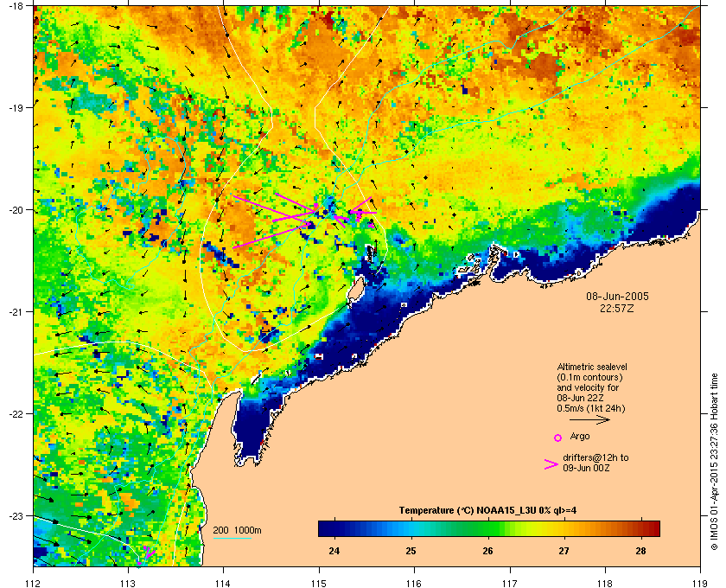Click the 0.5m/s (1kt 24h) text line
The image size is (726, 588).
click(x=591, y=408)
